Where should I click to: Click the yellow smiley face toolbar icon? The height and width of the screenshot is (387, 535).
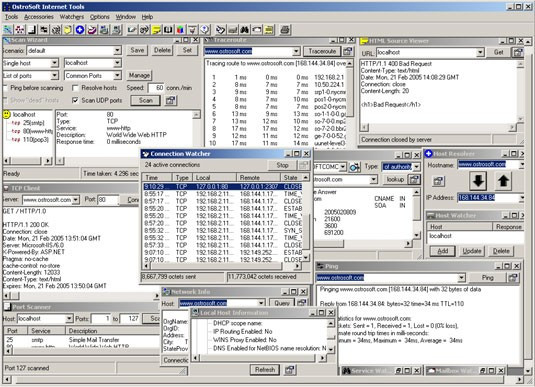68,30
